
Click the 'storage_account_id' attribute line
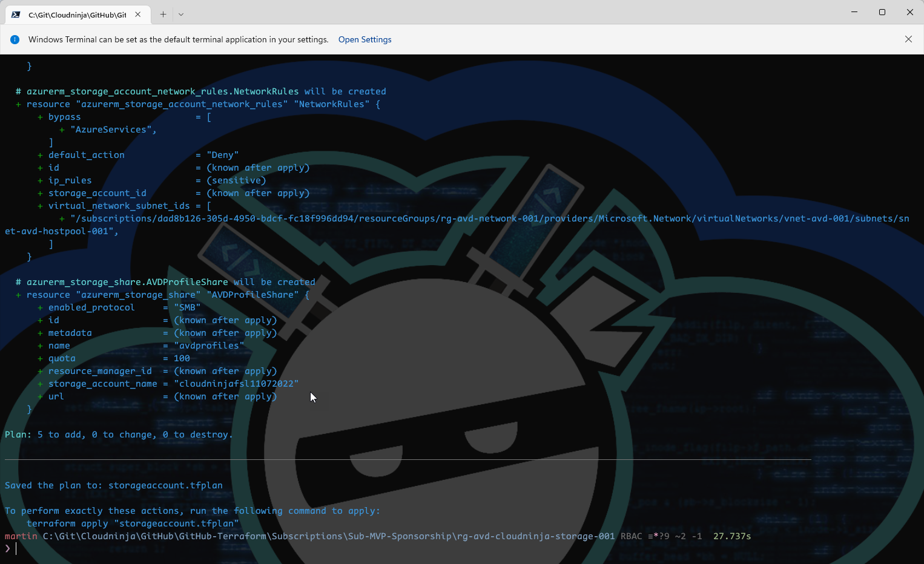click(173, 193)
